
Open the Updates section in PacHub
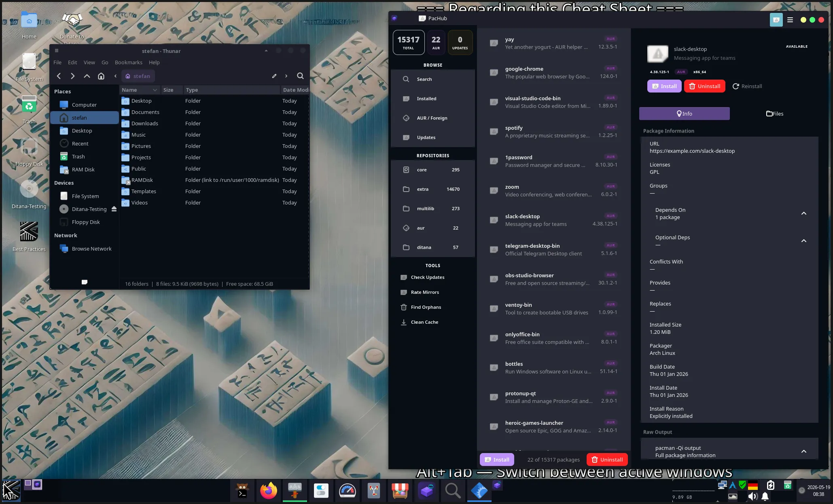tap(432, 137)
